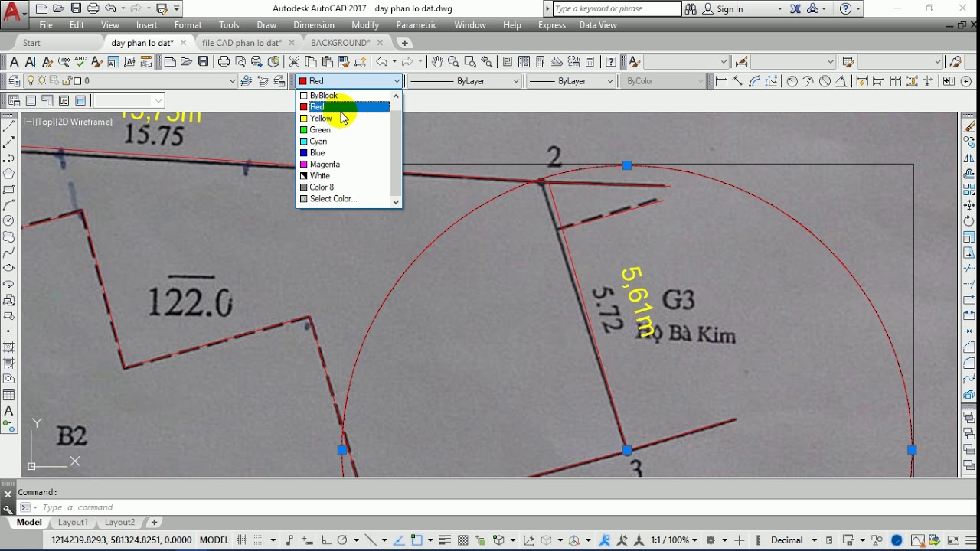Switch to the BACKGROUND drawing tab
This screenshot has height=551, width=980.
click(x=340, y=43)
